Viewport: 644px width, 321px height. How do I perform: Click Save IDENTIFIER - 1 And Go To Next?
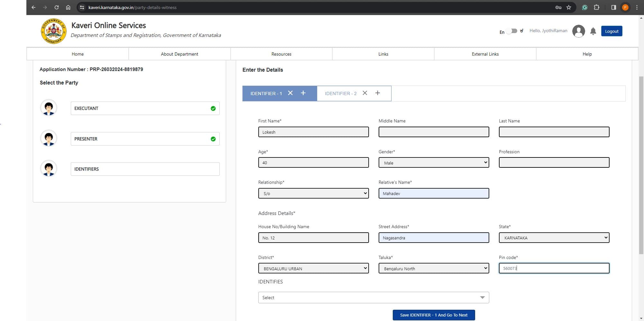[434, 315]
